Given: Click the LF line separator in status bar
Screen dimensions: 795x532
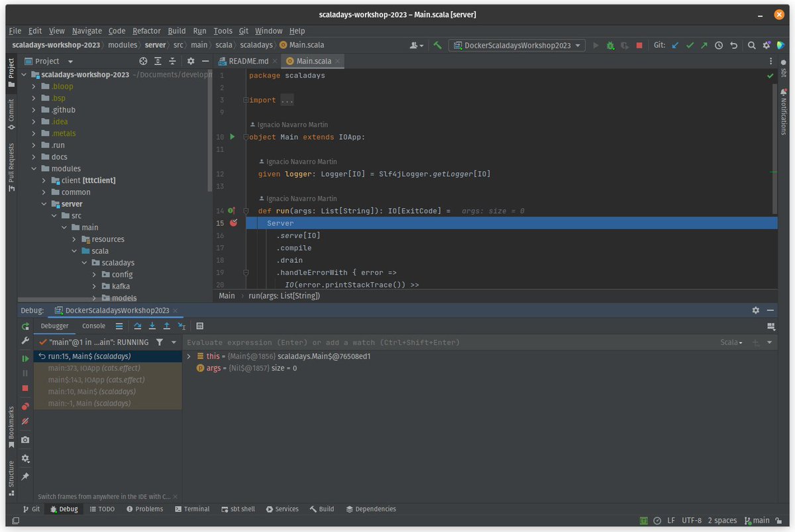Looking at the screenshot, I should coord(671,520).
